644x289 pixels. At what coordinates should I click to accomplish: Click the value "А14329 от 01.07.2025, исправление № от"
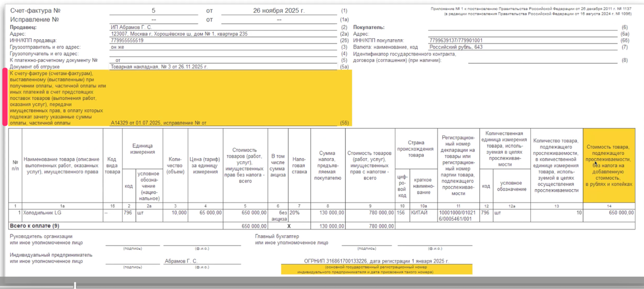[158, 123]
